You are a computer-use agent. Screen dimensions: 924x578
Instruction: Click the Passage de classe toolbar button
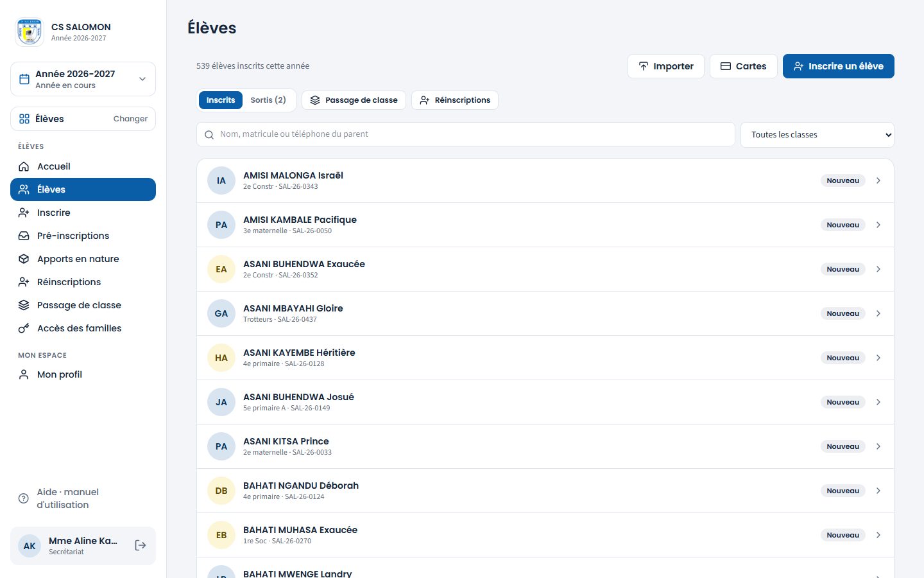[x=354, y=100]
